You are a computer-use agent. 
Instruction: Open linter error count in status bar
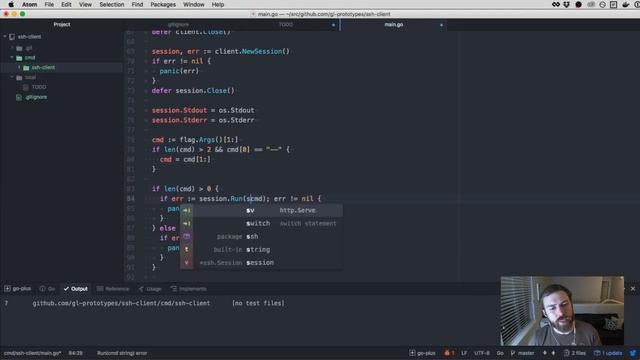[449, 353]
